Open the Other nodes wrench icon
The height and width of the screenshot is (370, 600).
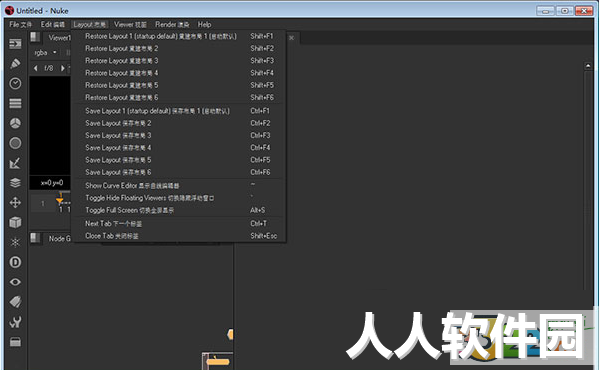[x=15, y=322]
